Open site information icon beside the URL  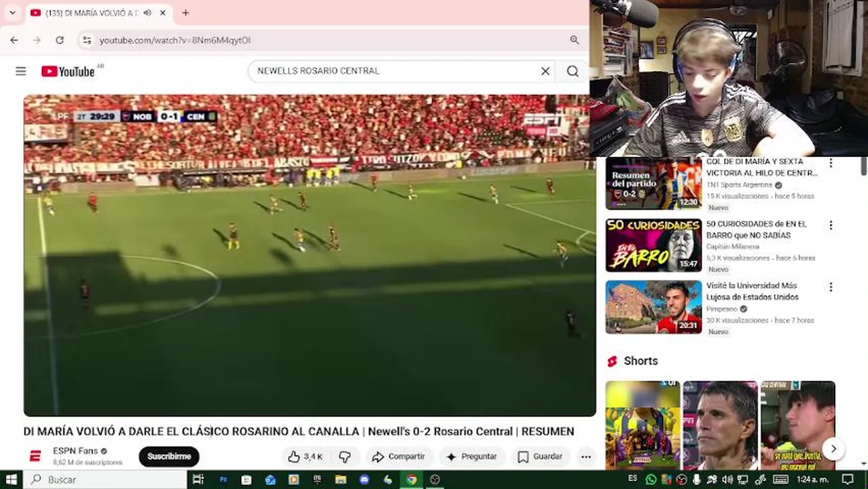click(x=86, y=40)
